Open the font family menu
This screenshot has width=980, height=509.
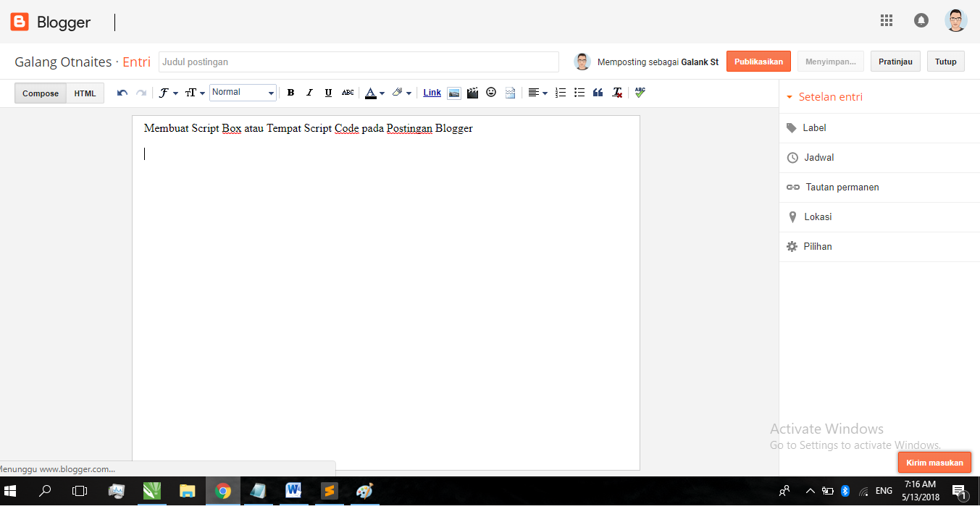click(x=168, y=93)
